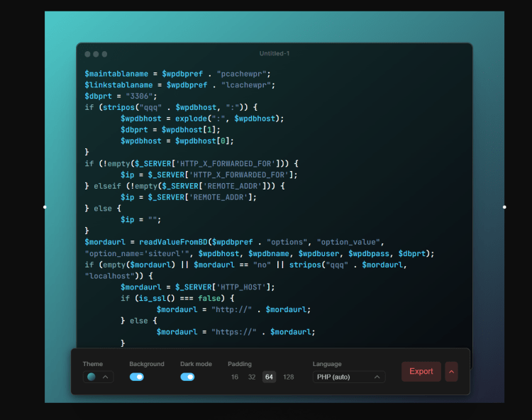Click the "https://" string in code
This screenshot has width=532, height=420.
click(x=234, y=332)
